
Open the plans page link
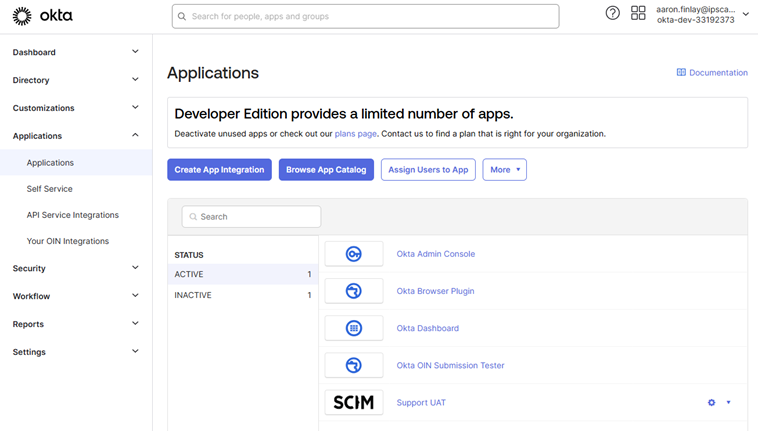[x=355, y=134]
